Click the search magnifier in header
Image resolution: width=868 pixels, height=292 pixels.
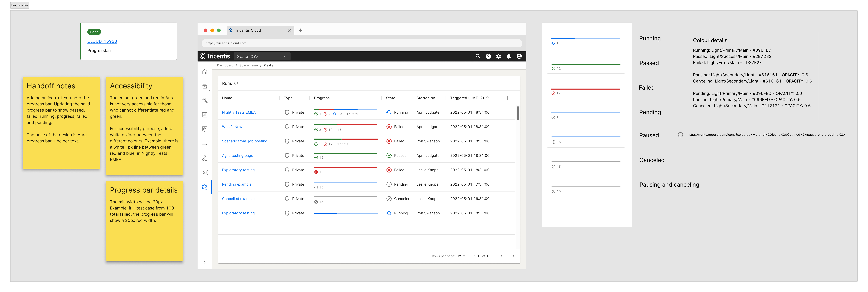coord(478,56)
